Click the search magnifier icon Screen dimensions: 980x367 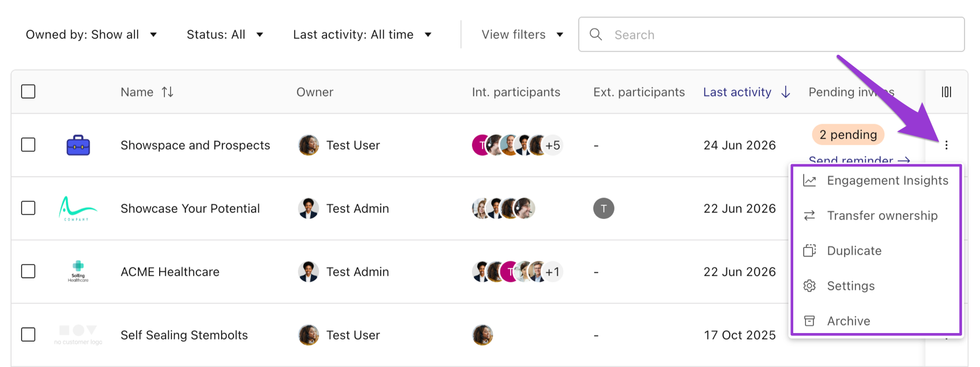596,35
